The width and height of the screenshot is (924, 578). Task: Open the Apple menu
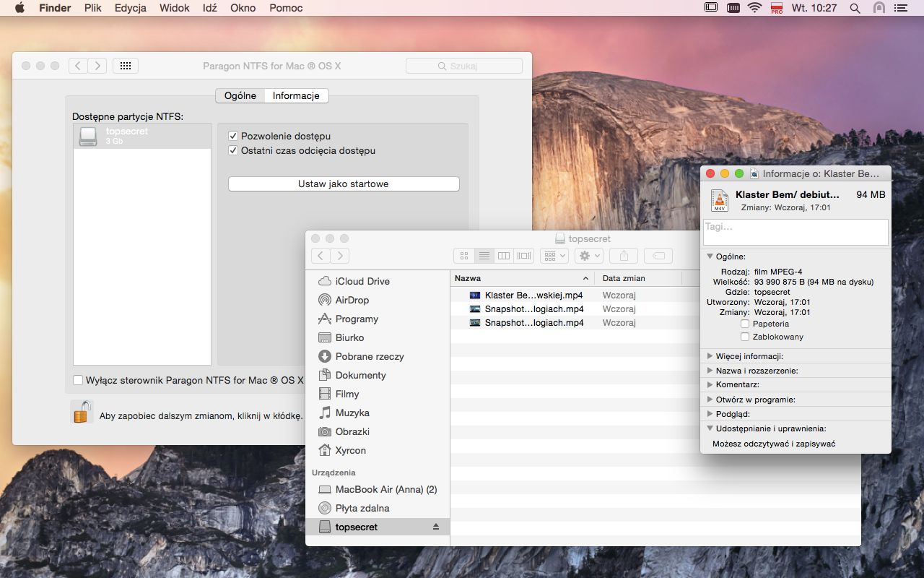pyautogui.click(x=19, y=8)
